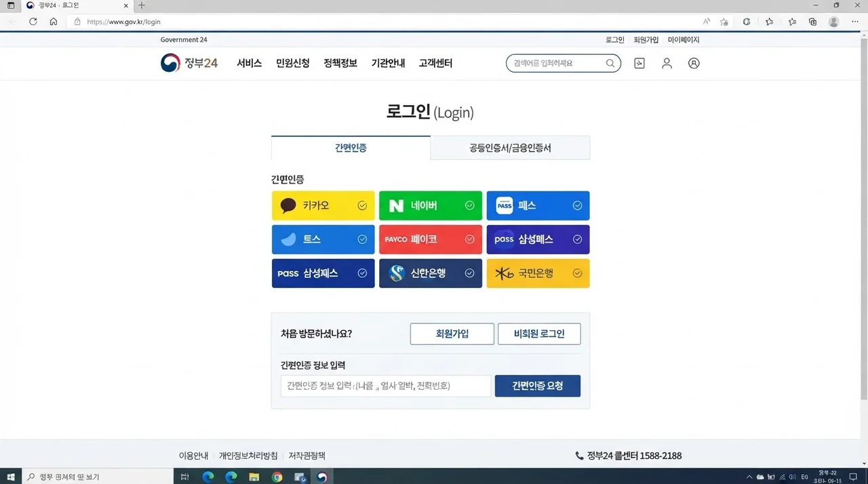
Task: Click the Windows taskbar search box
Action: point(98,477)
